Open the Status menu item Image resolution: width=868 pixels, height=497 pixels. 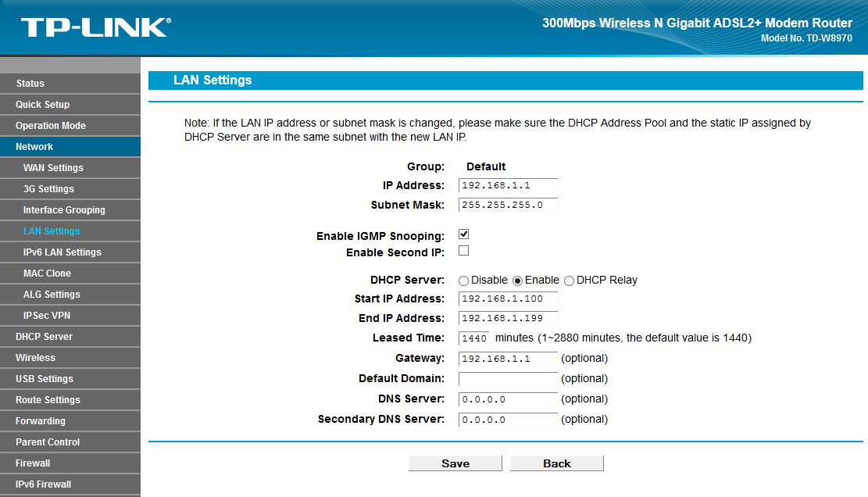coord(70,84)
